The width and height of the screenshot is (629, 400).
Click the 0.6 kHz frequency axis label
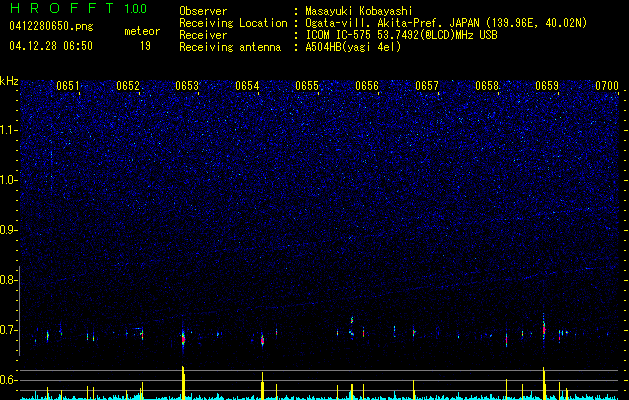pyautogui.click(x=9, y=380)
